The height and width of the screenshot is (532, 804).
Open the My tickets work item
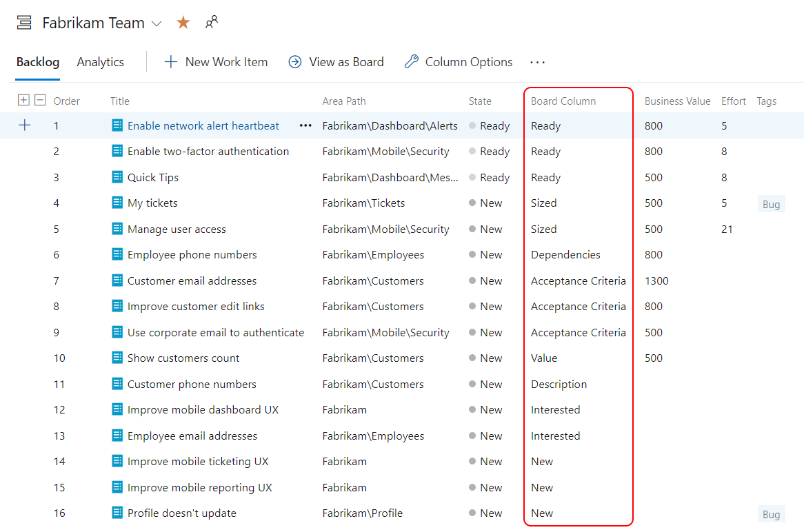tap(152, 203)
